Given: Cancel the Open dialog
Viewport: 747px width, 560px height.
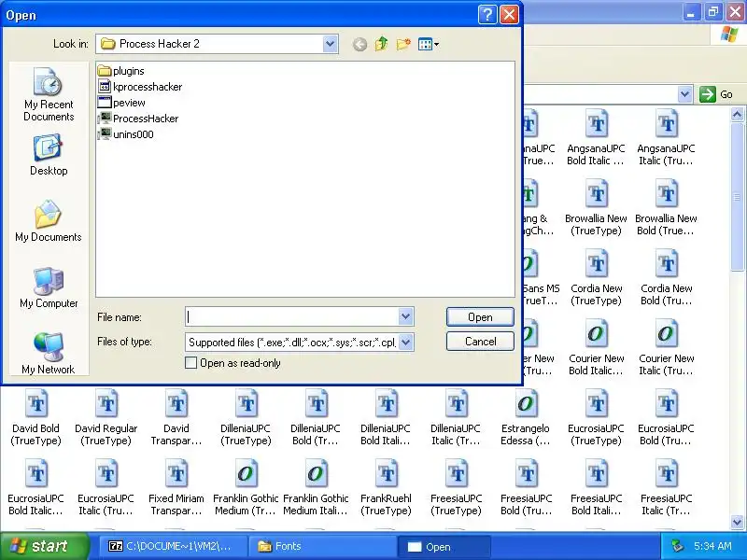Looking at the screenshot, I should click(x=480, y=342).
